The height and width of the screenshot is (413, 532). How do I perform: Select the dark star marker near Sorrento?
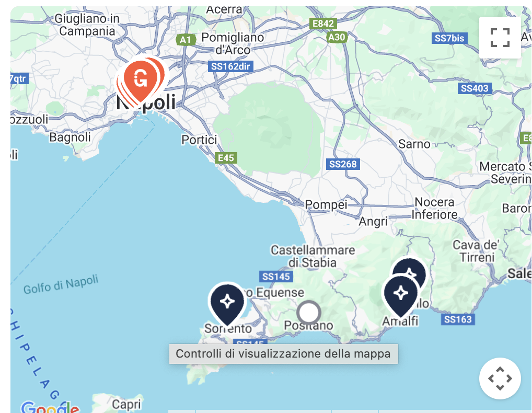pos(227,303)
